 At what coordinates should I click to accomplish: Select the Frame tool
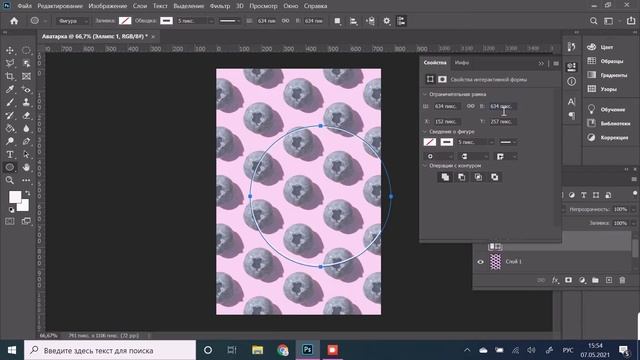[26, 76]
